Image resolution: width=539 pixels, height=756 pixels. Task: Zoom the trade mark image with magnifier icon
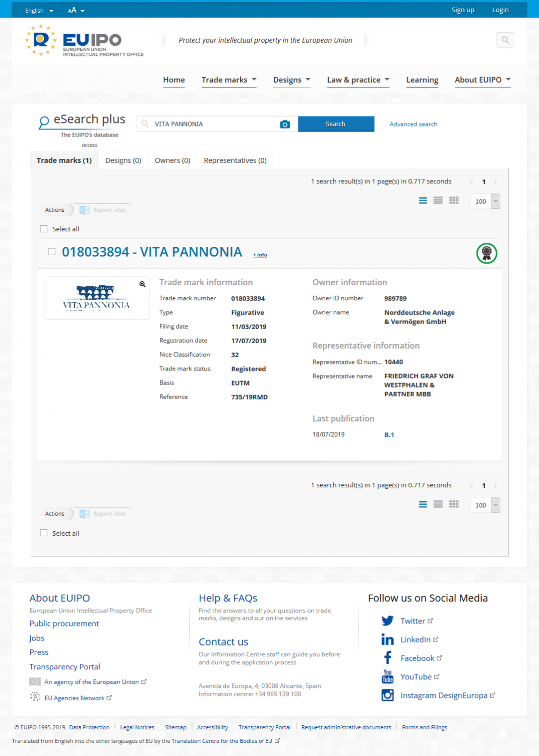pyautogui.click(x=143, y=284)
